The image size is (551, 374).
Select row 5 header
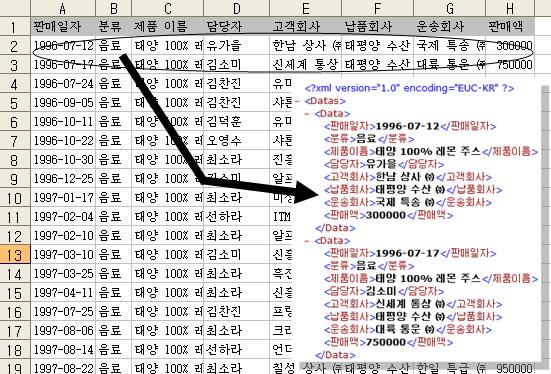point(15,102)
